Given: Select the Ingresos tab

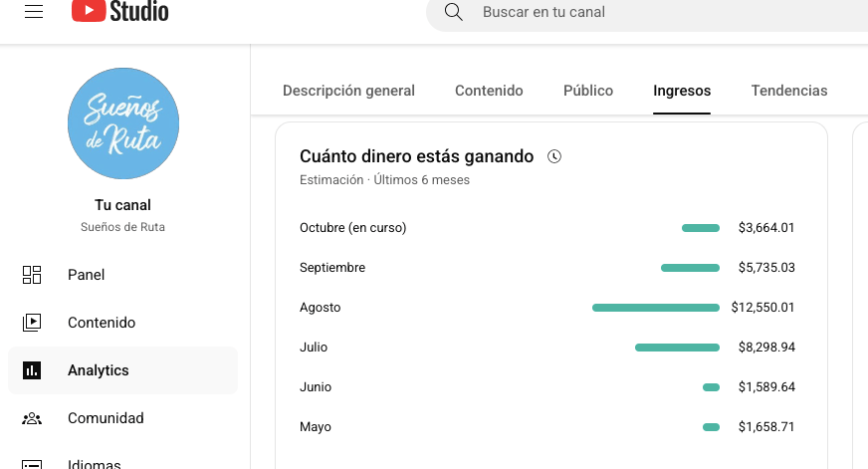Looking at the screenshot, I should [682, 91].
